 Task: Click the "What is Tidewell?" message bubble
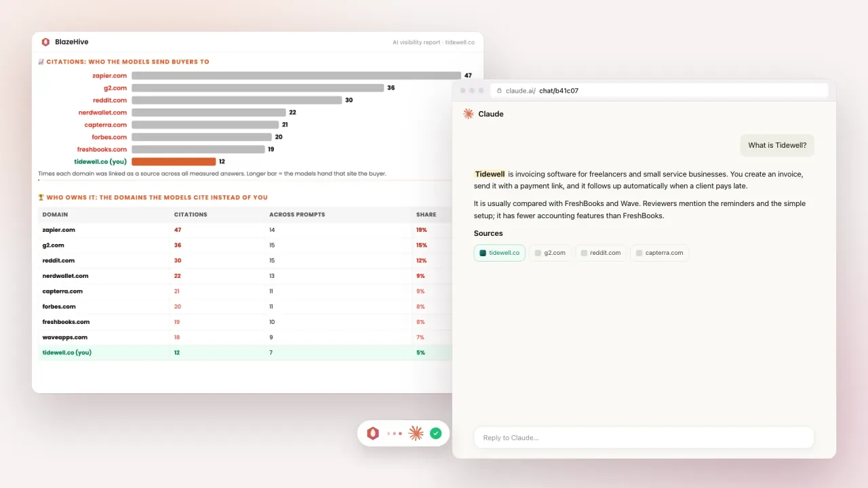pos(777,145)
